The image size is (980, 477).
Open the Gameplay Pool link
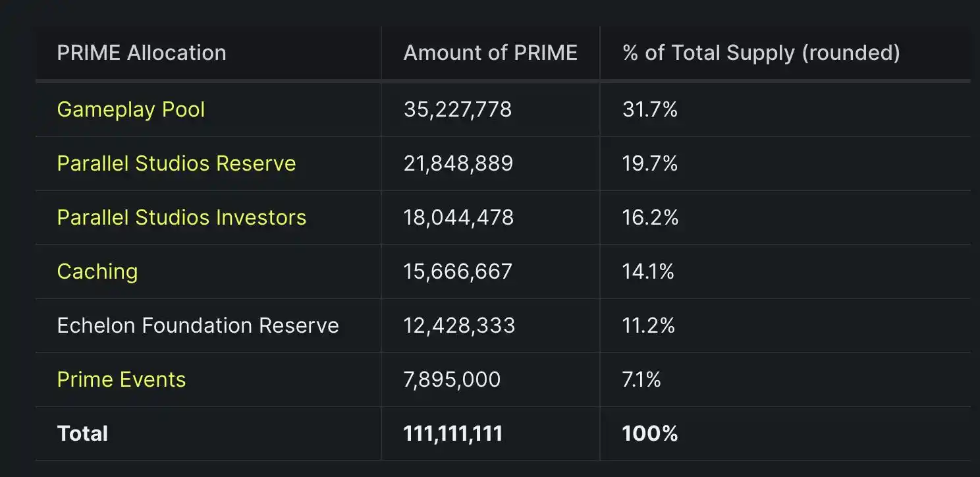pyautogui.click(x=130, y=109)
